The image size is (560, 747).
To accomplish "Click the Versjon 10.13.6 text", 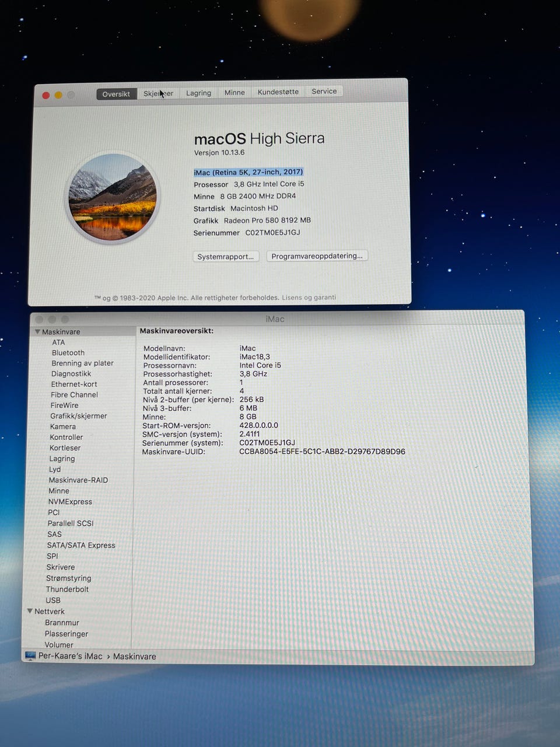I will click(x=219, y=152).
